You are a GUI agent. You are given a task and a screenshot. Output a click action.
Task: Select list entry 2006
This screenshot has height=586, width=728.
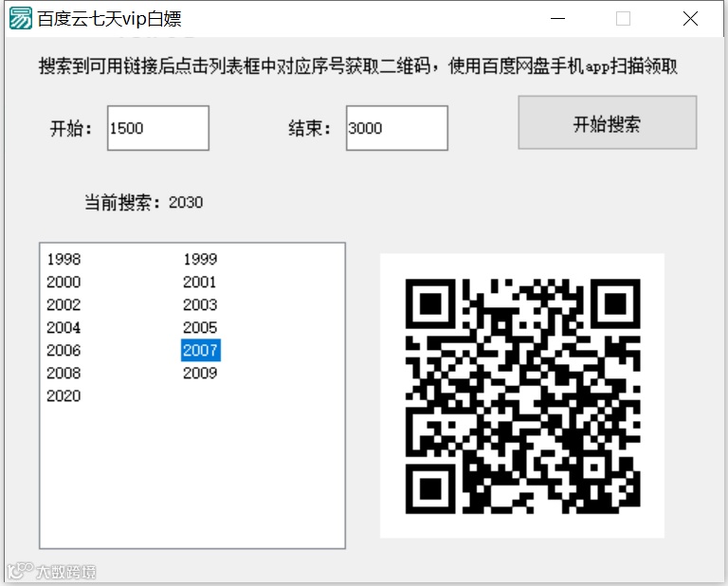tap(64, 350)
